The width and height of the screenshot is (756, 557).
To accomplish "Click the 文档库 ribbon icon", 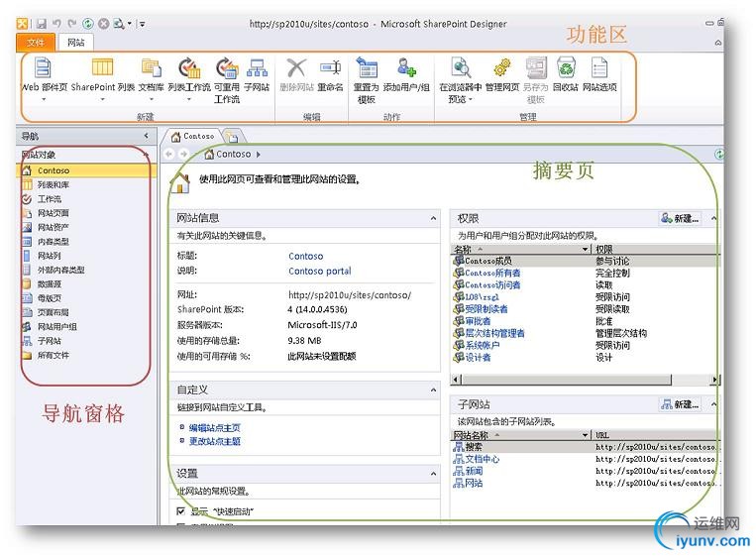I will (152, 67).
